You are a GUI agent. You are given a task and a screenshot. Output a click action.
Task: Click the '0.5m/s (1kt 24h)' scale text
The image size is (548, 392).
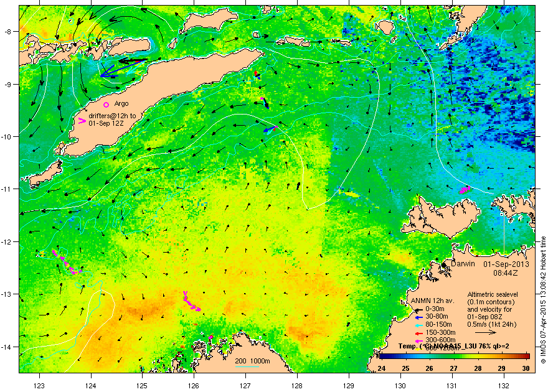click(492, 324)
